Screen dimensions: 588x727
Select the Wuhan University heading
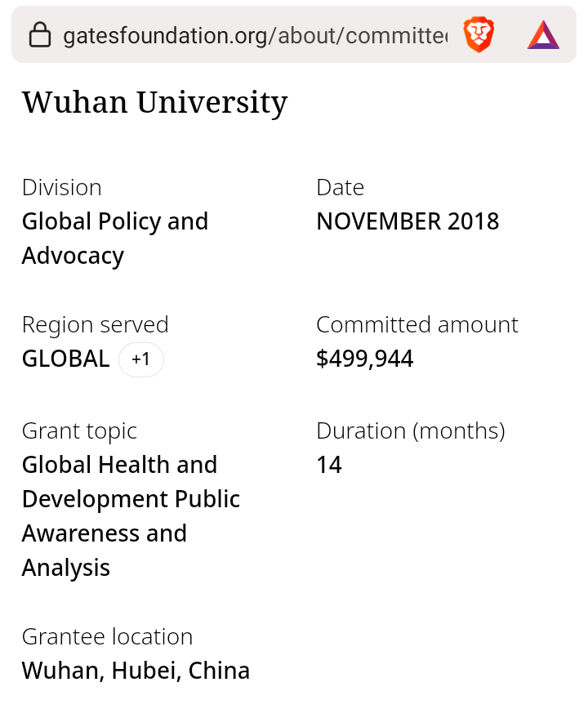[154, 102]
